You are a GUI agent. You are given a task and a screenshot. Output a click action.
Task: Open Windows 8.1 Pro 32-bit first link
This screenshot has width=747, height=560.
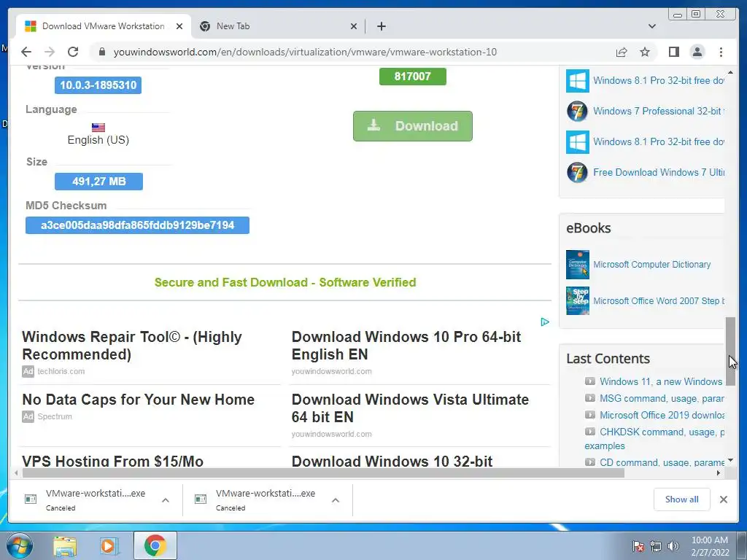tap(659, 80)
